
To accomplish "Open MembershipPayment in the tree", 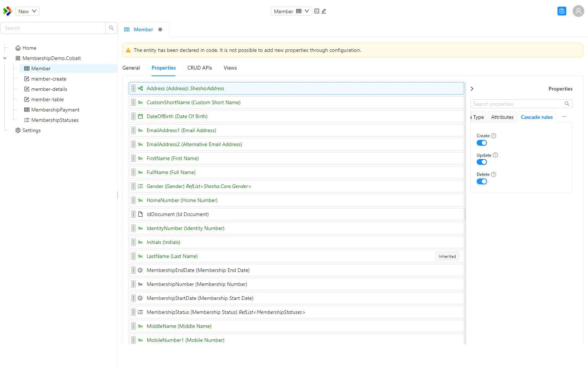I will 55,110.
